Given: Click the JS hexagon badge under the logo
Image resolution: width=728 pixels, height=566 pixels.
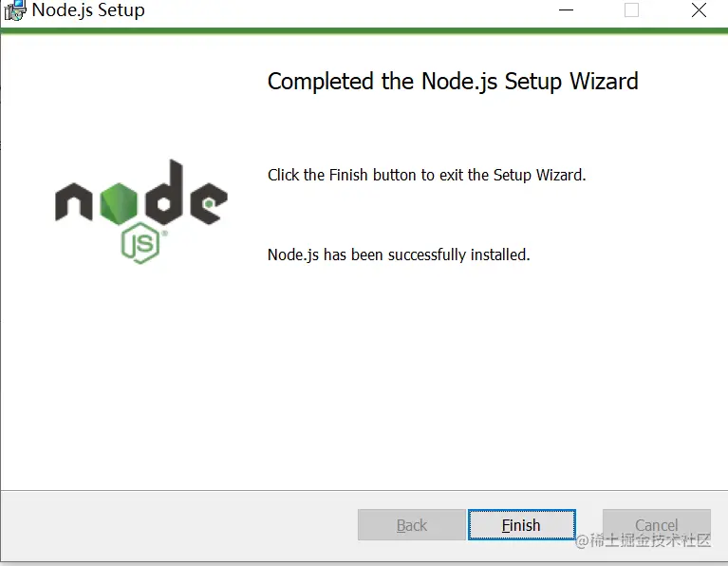Looking at the screenshot, I should (x=140, y=243).
